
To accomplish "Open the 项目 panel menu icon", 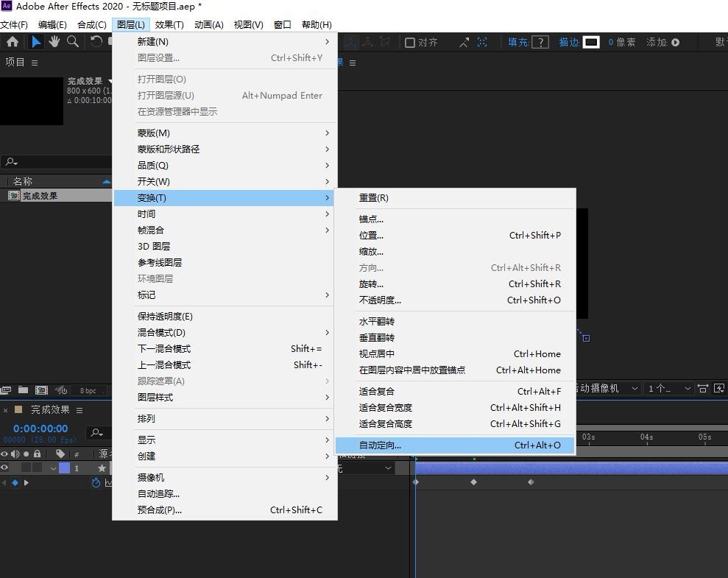I will pos(35,63).
